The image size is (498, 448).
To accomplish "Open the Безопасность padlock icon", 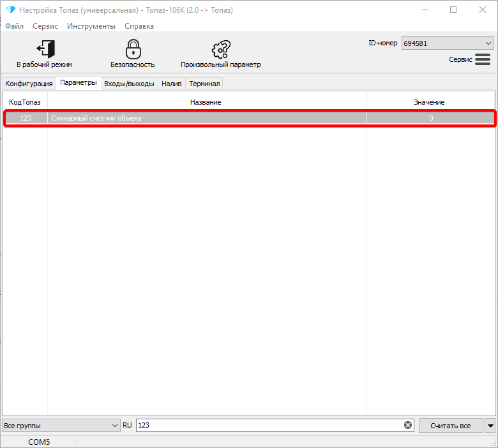I will point(133,49).
